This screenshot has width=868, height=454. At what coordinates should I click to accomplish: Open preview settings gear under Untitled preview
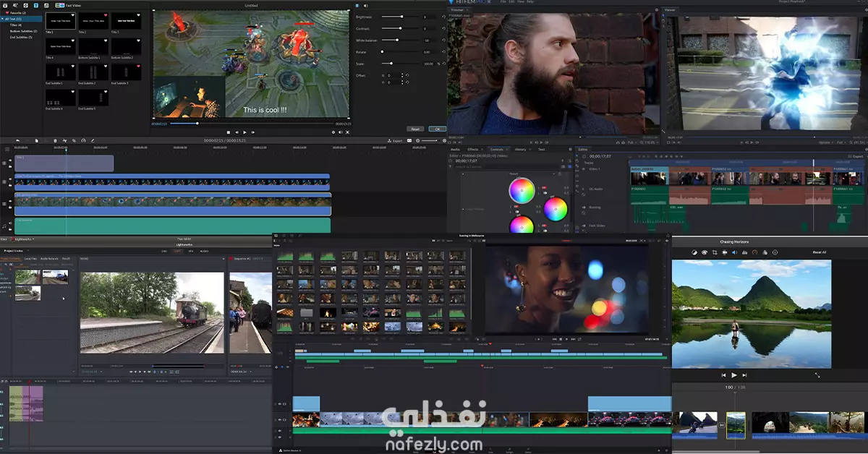click(x=333, y=132)
